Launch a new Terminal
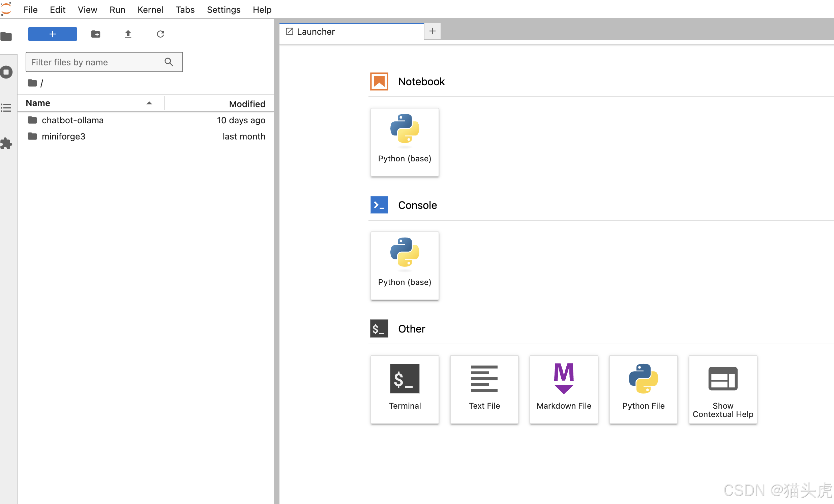The height and width of the screenshot is (504, 834). click(x=405, y=389)
